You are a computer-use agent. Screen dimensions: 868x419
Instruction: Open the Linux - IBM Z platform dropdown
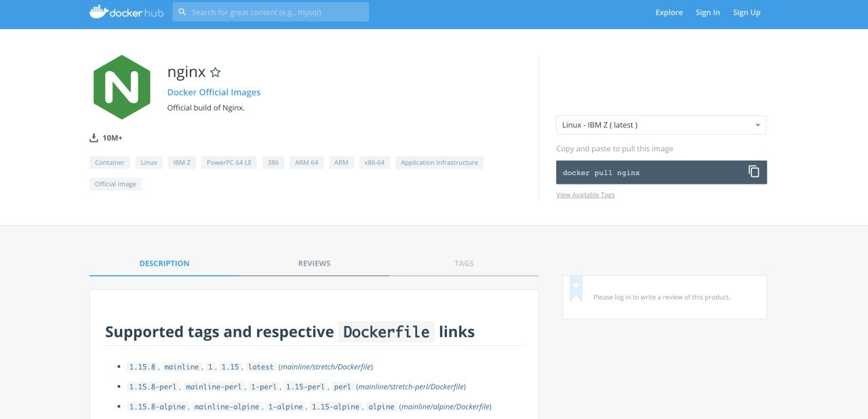[x=661, y=125]
